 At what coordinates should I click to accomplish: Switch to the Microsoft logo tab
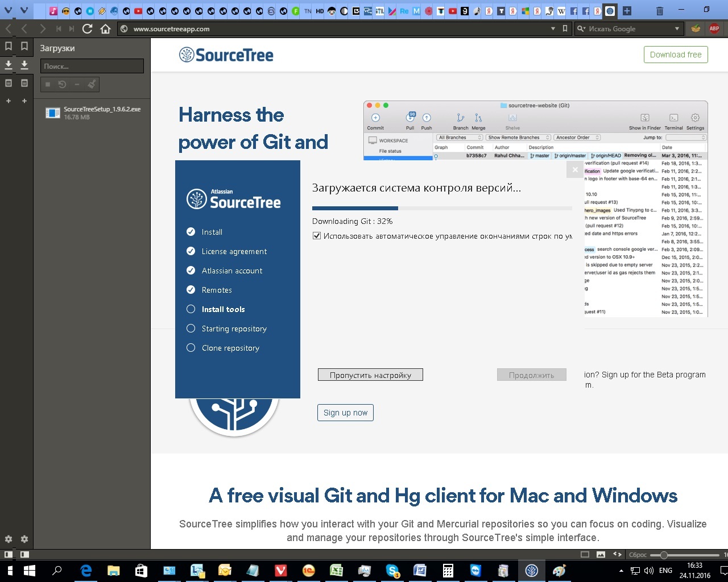(x=525, y=11)
